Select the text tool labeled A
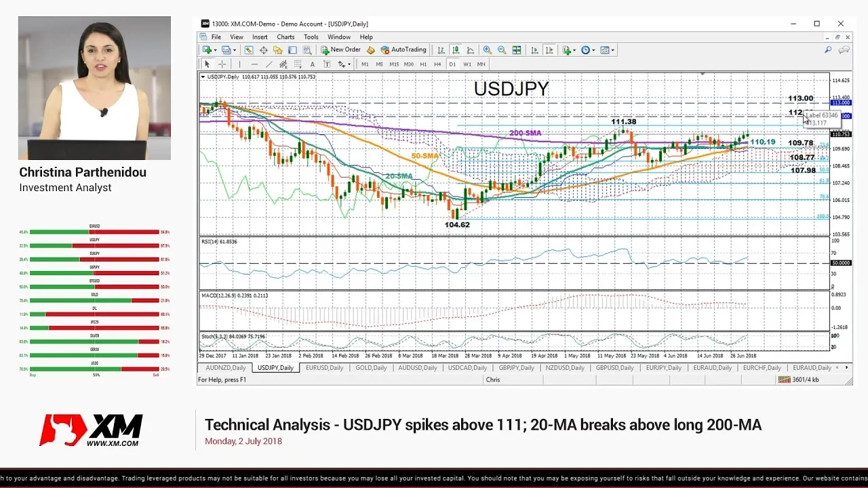This screenshot has height=488, width=868. click(312, 64)
